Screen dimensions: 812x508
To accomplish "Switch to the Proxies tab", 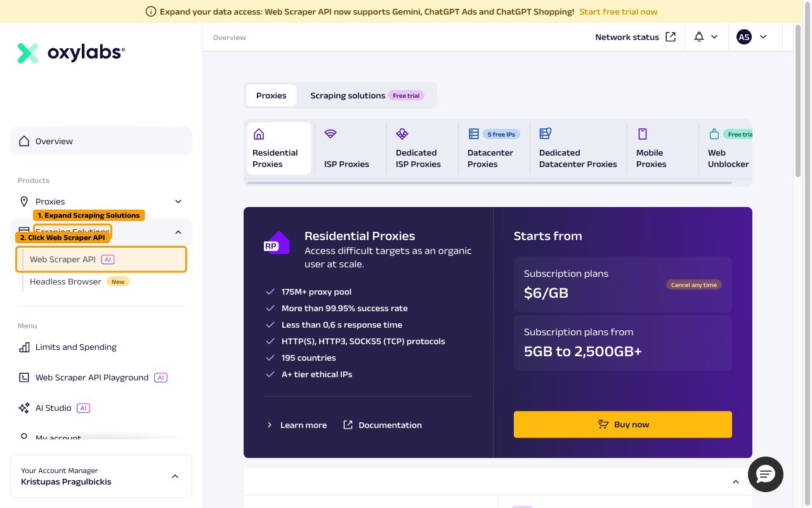I will [x=272, y=95].
